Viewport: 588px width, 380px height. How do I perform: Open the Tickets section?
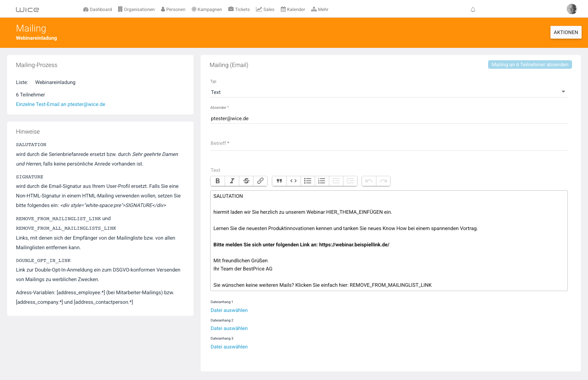pyautogui.click(x=239, y=10)
